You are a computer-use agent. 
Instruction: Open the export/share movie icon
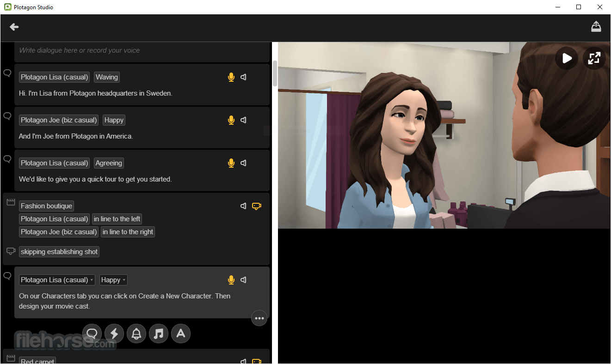point(596,27)
